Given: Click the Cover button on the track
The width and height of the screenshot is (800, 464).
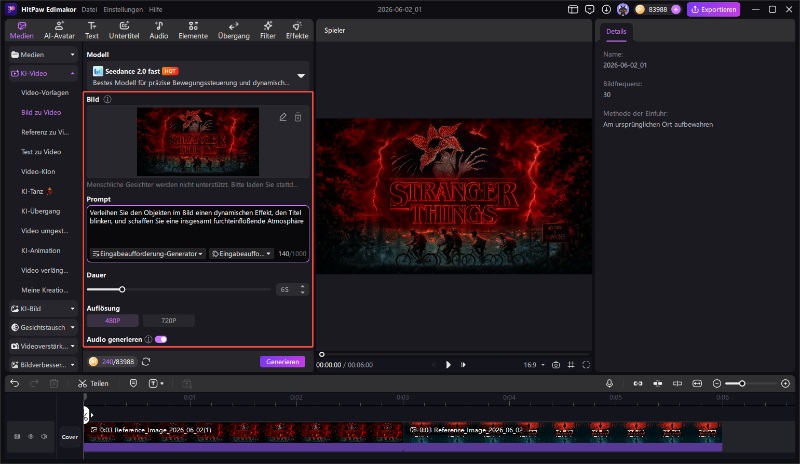Looking at the screenshot, I should [x=70, y=437].
